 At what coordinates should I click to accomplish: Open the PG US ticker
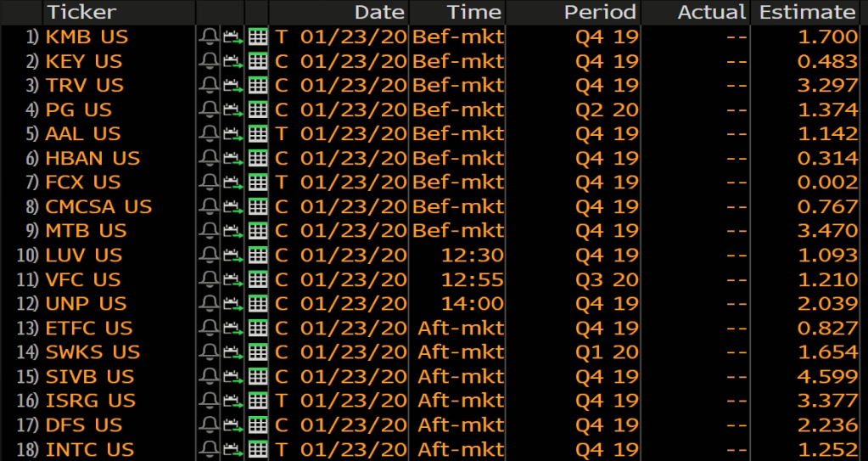click(x=79, y=110)
